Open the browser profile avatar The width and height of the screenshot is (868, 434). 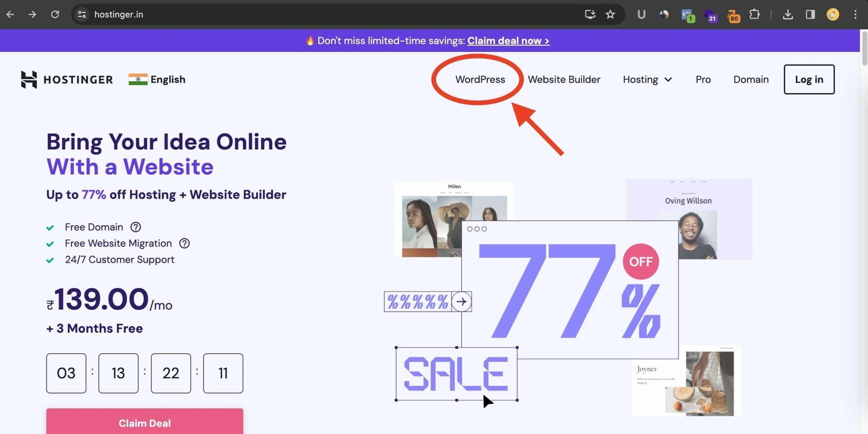(833, 15)
